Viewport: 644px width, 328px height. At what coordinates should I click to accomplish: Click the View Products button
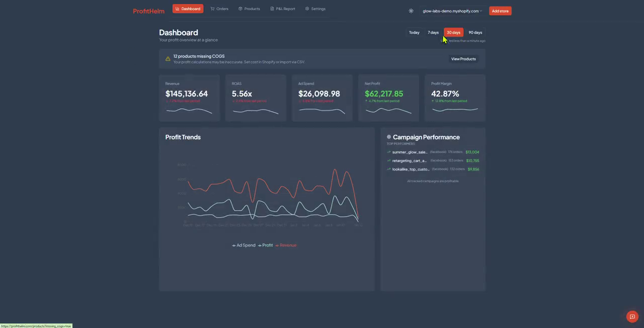(x=463, y=59)
